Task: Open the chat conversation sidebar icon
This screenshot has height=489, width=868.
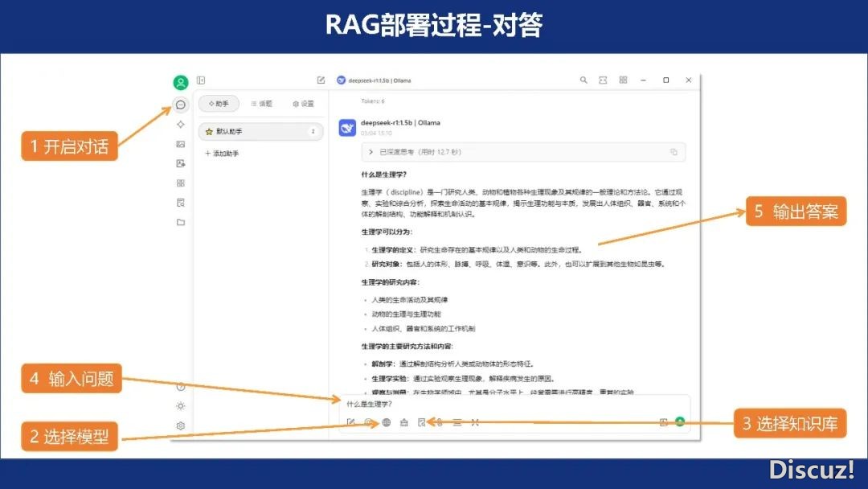Action: (x=181, y=105)
